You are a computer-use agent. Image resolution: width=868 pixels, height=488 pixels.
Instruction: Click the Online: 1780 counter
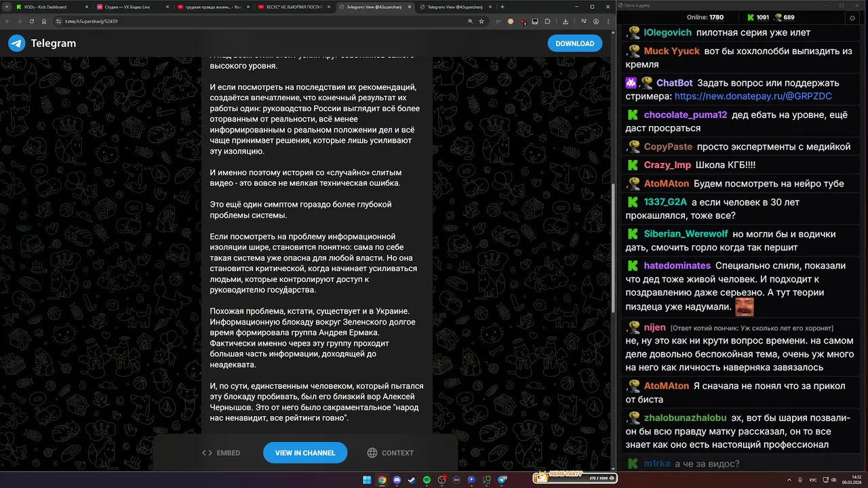pos(705,18)
